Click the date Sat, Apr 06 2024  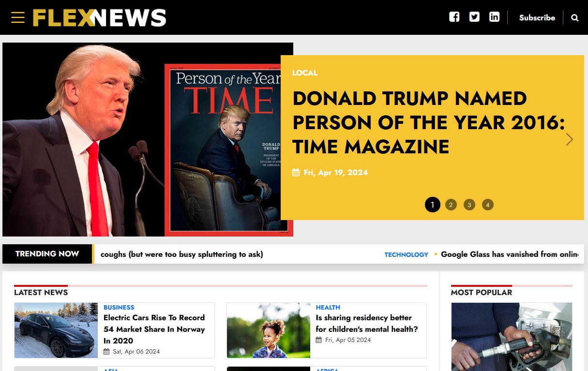136,352
